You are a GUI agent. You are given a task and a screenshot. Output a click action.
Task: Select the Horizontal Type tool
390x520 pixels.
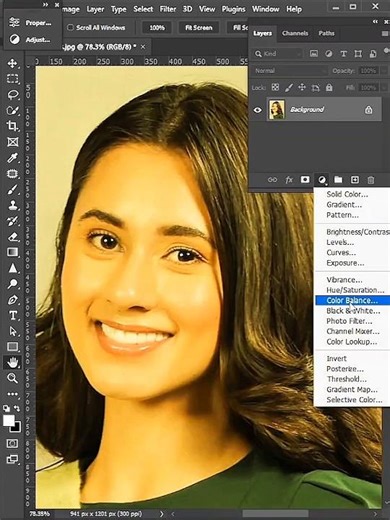coord(13,315)
